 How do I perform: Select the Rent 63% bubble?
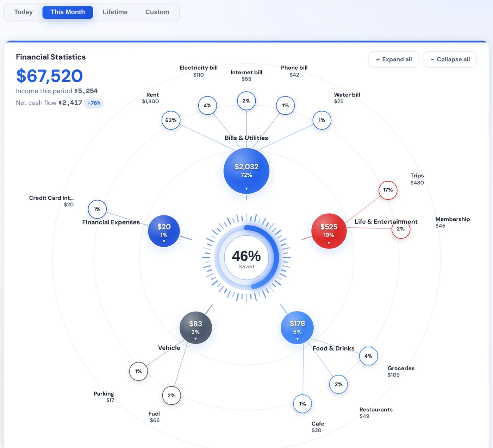[171, 120]
